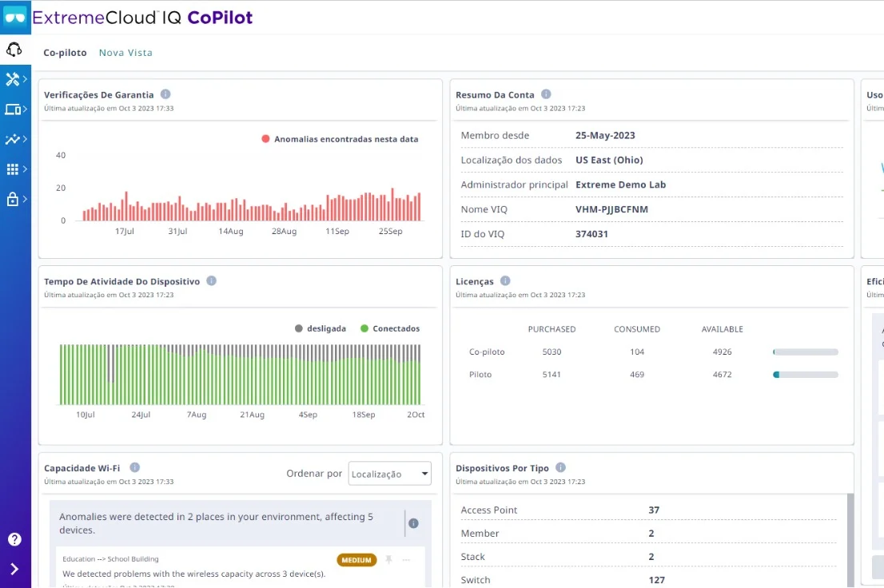Click the info icon in the anomalies banner

point(413,523)
